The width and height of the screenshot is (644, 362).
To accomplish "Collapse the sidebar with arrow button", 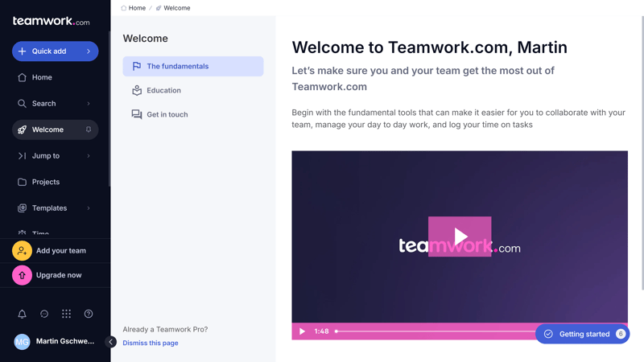I will coord(110,342).
